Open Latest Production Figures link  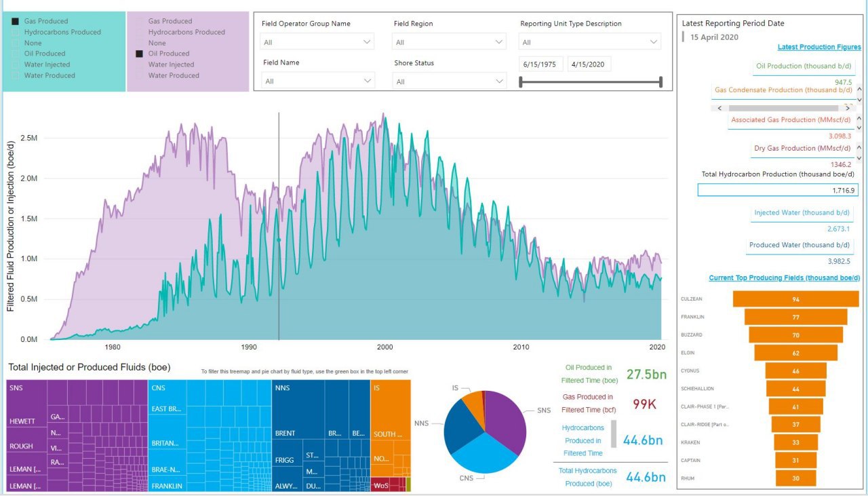click(x=819, y=47)
